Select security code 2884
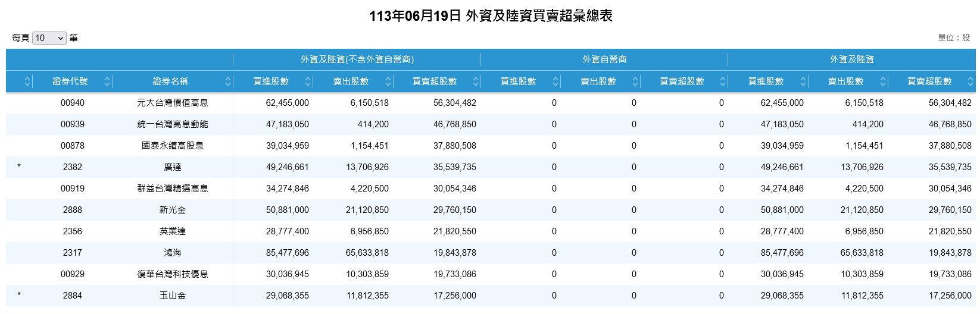This screenshot has height=314, width=980. coord(73,296)
